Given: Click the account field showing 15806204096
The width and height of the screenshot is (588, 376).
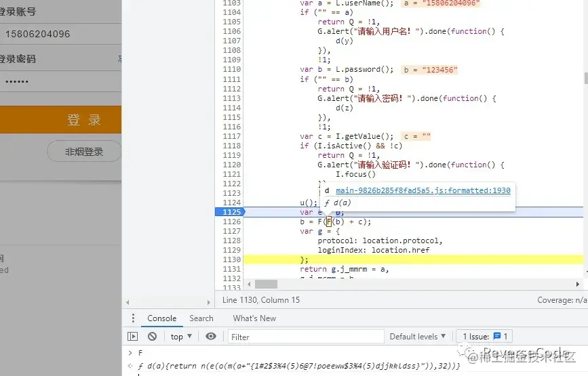Looking at the screenshot, I should [x=60, y=34].
